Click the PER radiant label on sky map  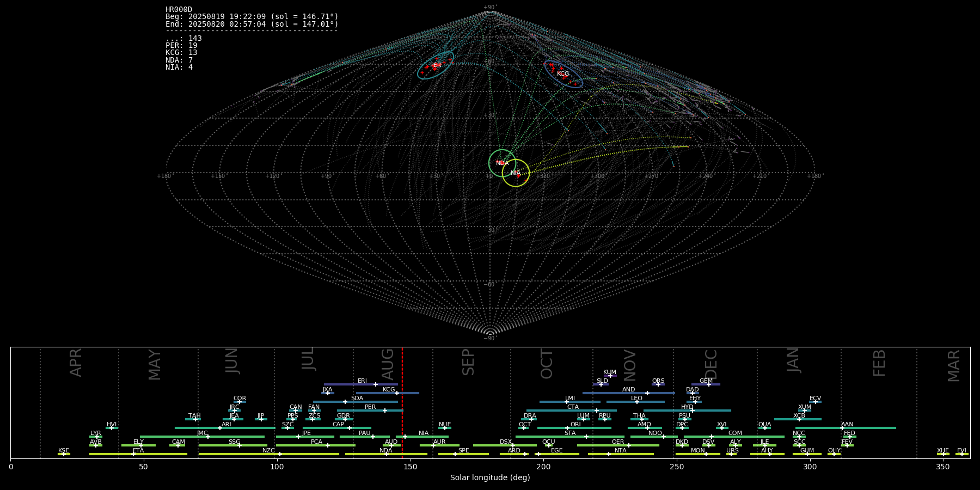(x=436, y=65)
